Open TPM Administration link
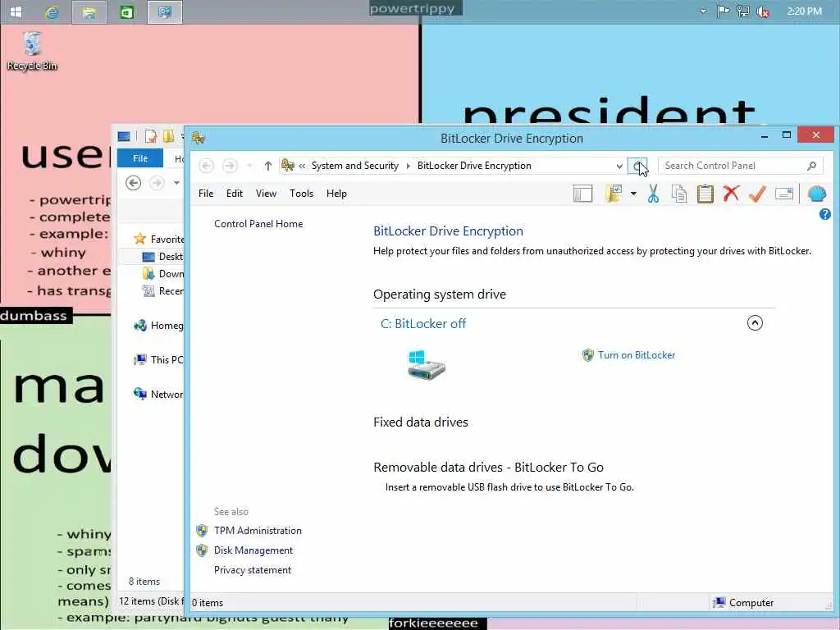The width and height of the screenshot is (840, 630). coord(258,531)
